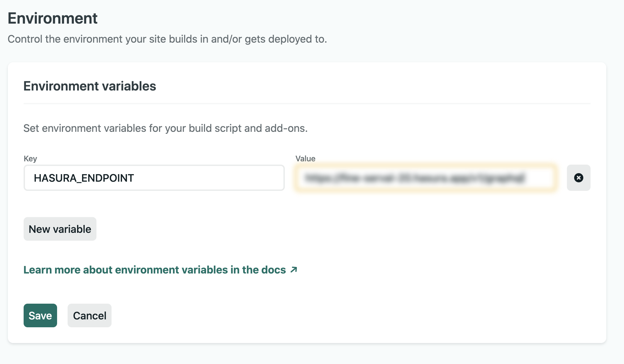Save the environment variable changes
Screen dimensions: 624x364
click(40, 315)
